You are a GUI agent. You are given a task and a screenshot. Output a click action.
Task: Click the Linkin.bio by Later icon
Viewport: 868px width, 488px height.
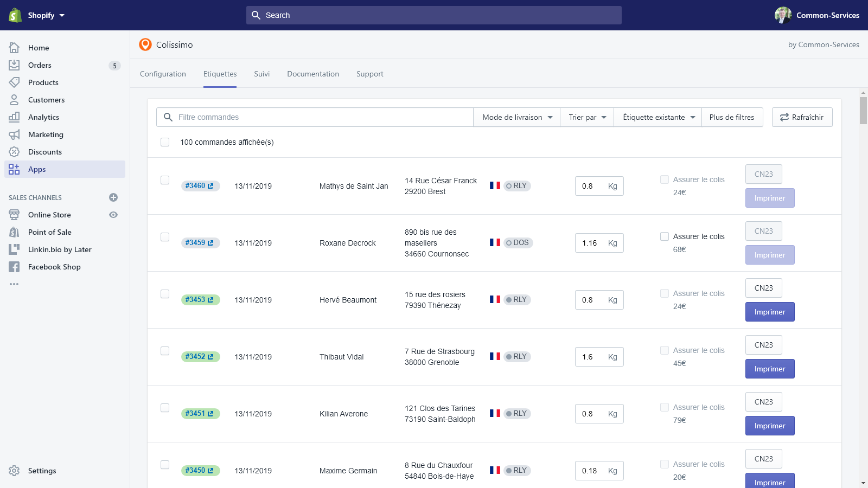click(x=14, y=249)
